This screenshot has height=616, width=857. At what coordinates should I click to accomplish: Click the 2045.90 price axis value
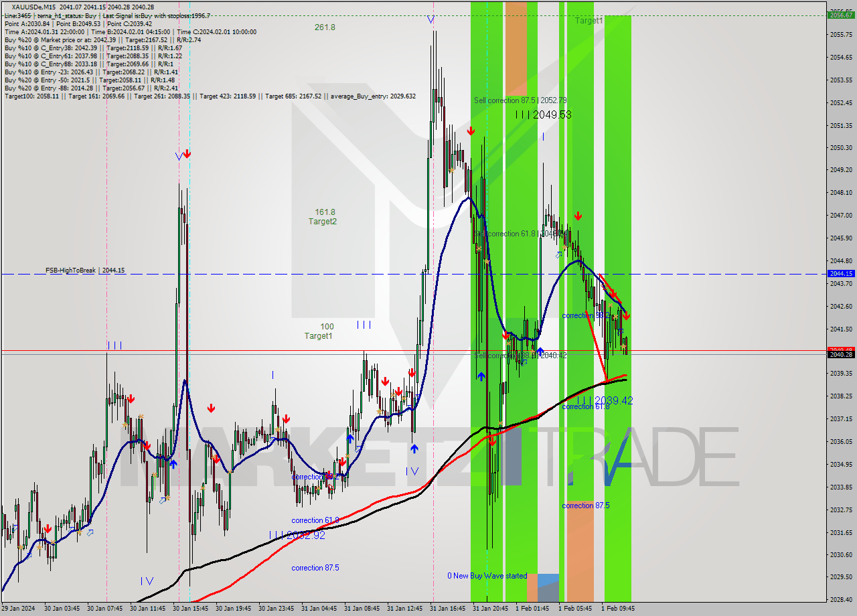(x=841, y=238)
